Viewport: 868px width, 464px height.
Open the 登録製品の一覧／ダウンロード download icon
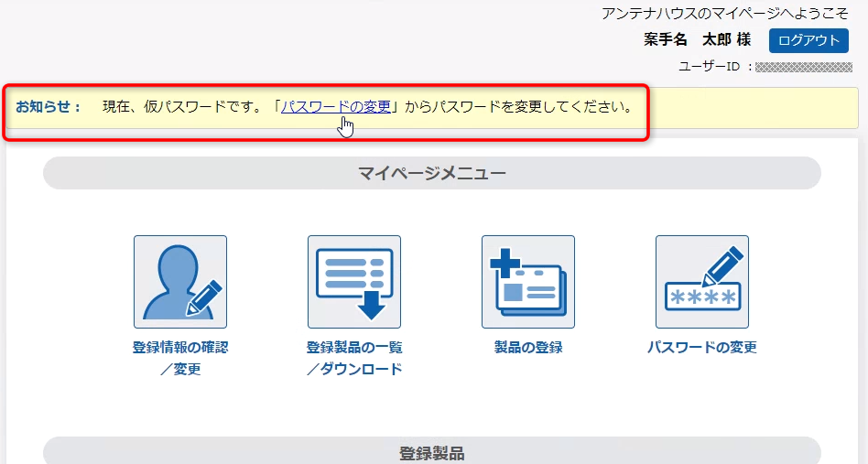(x=354, y=282)
